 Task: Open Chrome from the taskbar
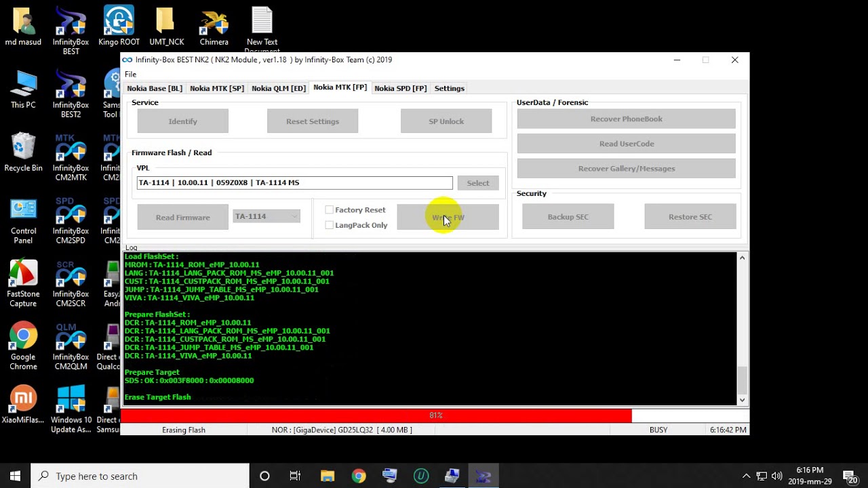[359, 476]
